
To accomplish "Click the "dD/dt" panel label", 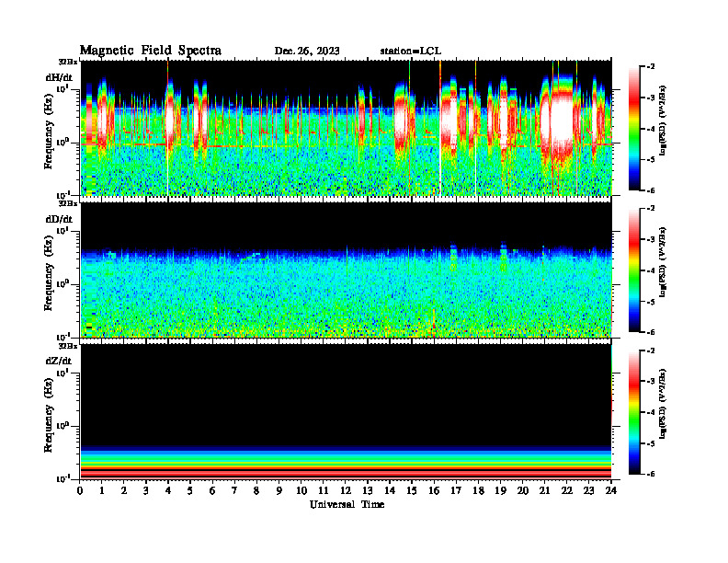I will point(59,218).
